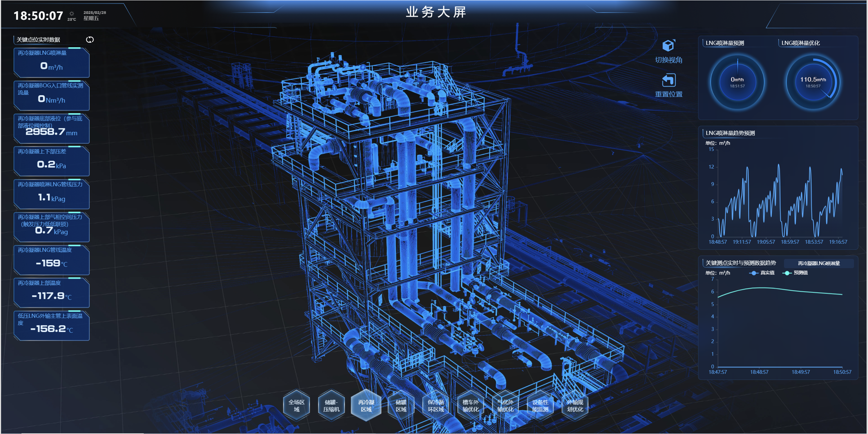The image size is (868, 434).
Task: Switch to 储罐区域 hexagon
Action: 401,406
